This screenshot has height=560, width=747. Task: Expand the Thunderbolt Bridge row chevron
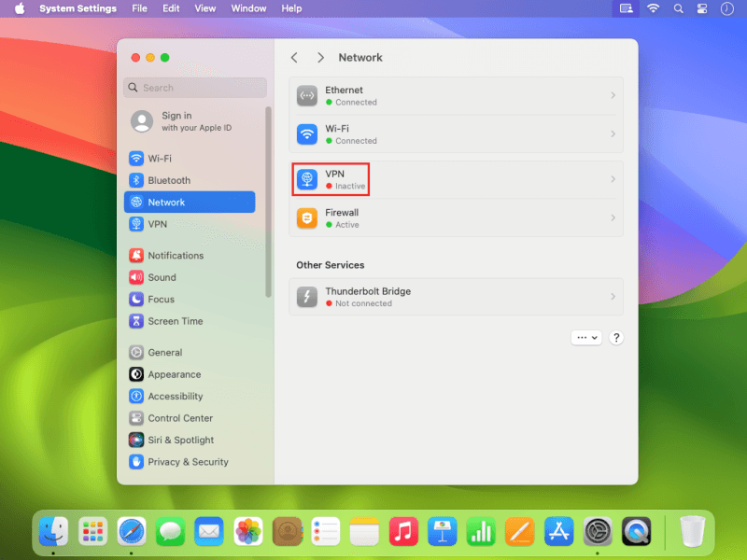613,297
